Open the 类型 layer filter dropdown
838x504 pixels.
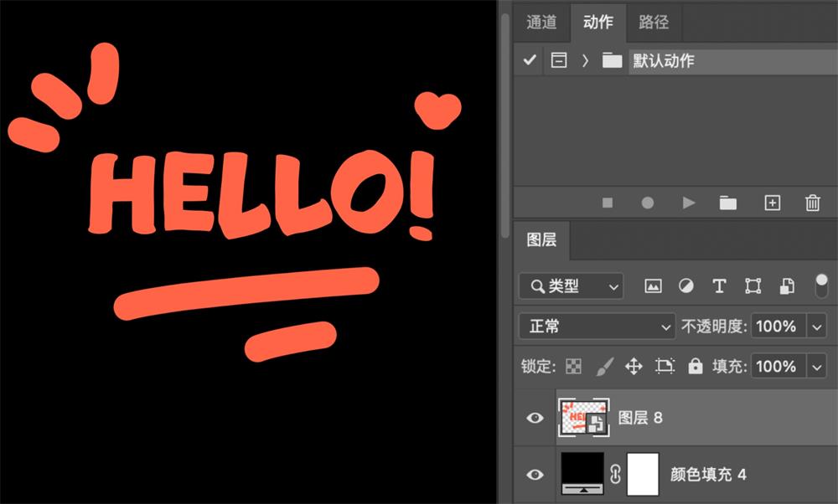pos(571,286)
